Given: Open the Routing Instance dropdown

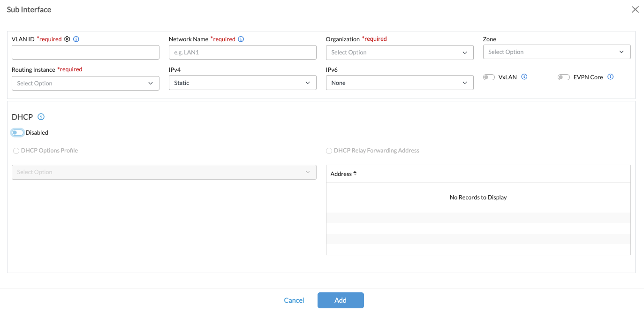Looking at the screenshot, I should coord(85,83).
